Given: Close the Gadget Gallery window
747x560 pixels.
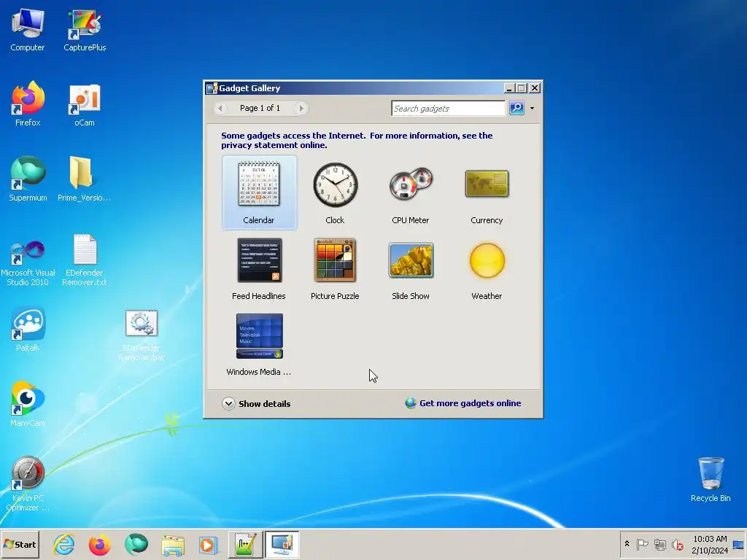Looking at the screenshot, I should pos(535,88).
